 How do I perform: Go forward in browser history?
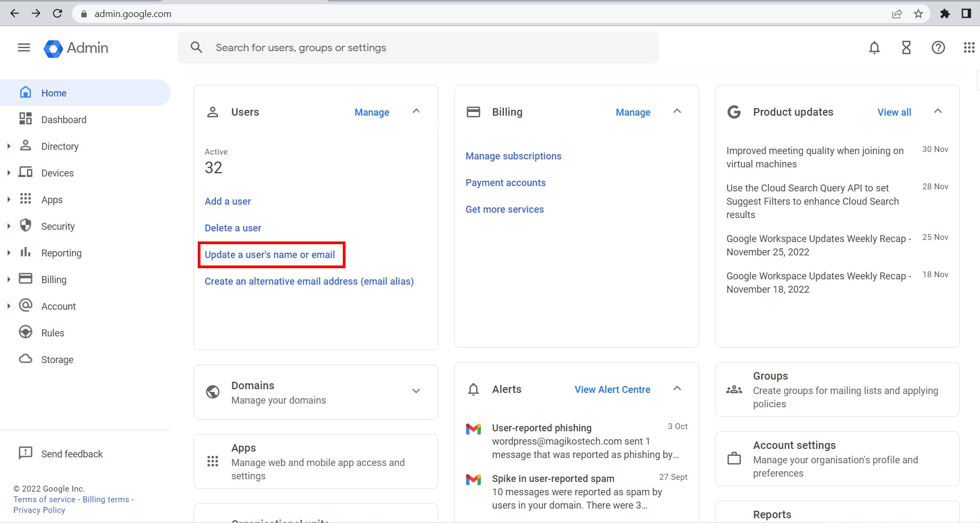point(36,13)
